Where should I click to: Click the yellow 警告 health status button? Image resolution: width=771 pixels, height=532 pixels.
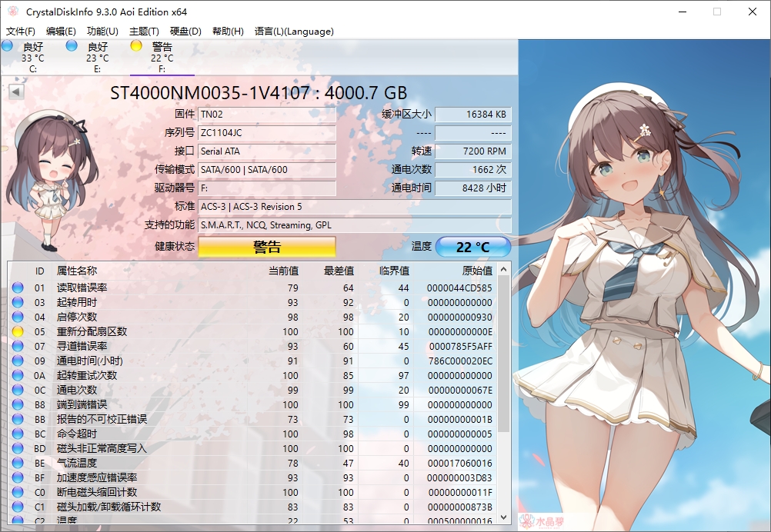pyautogui.click(x=267, y=247)
